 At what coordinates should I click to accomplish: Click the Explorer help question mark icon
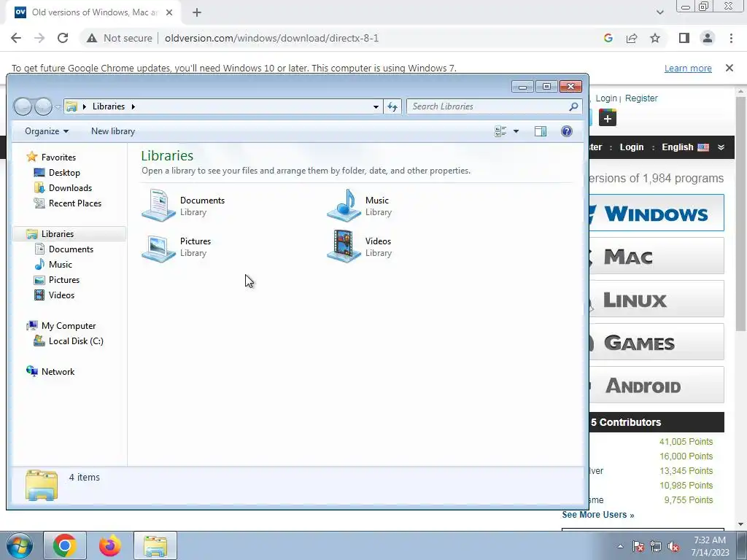(566, 131)
